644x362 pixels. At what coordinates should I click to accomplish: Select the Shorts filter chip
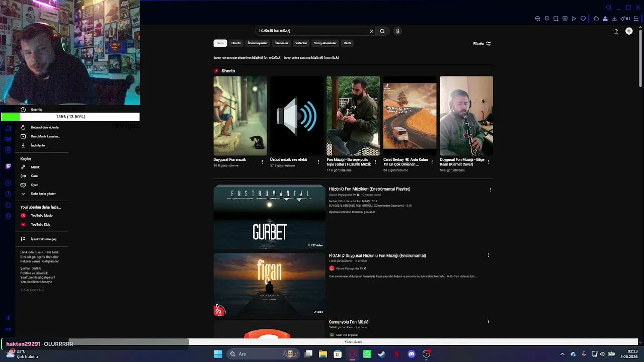[x=236, y=43]
